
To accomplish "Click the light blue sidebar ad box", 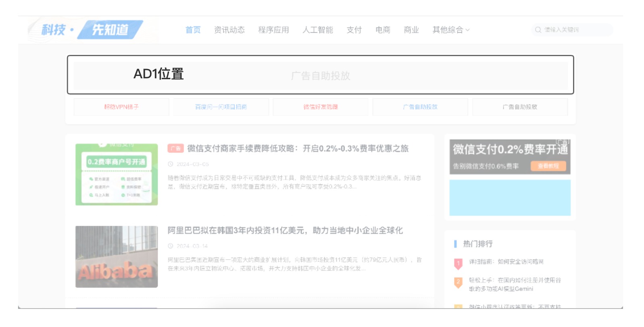I will pyautogui.click(x=510, y=198).
